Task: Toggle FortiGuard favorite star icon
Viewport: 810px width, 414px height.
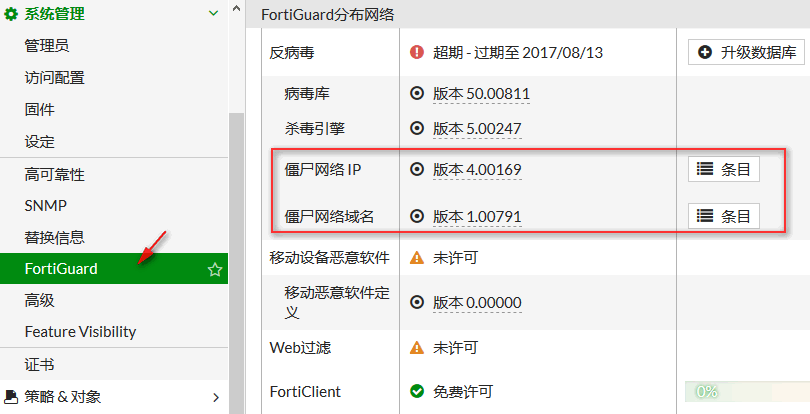Action: point(215,269)
